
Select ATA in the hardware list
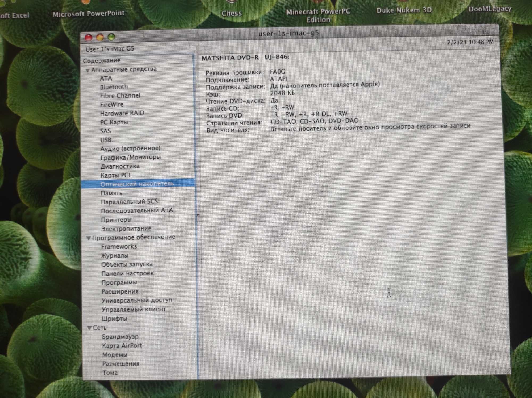point(106,78)
